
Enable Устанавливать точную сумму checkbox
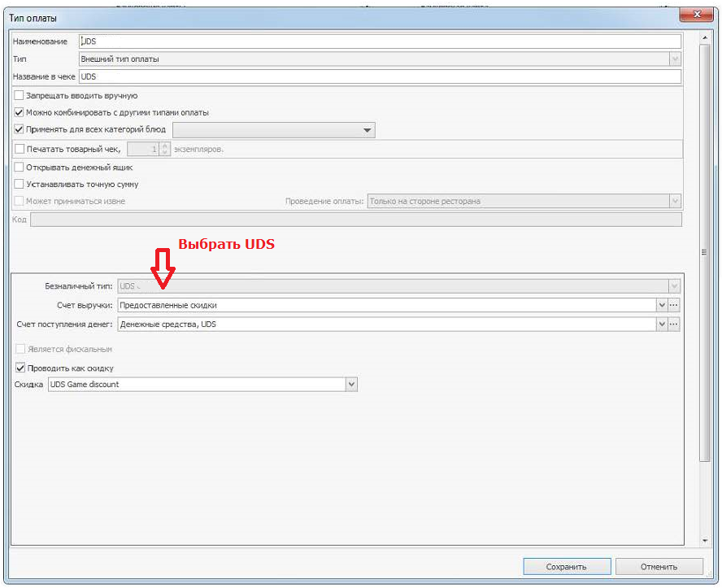[20, 184]
